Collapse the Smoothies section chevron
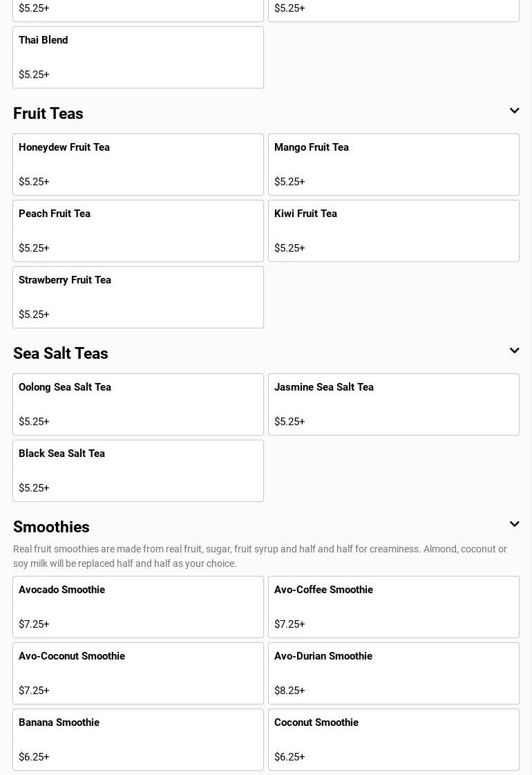Viewport: 532px width, 775px height. coord(514,525)
